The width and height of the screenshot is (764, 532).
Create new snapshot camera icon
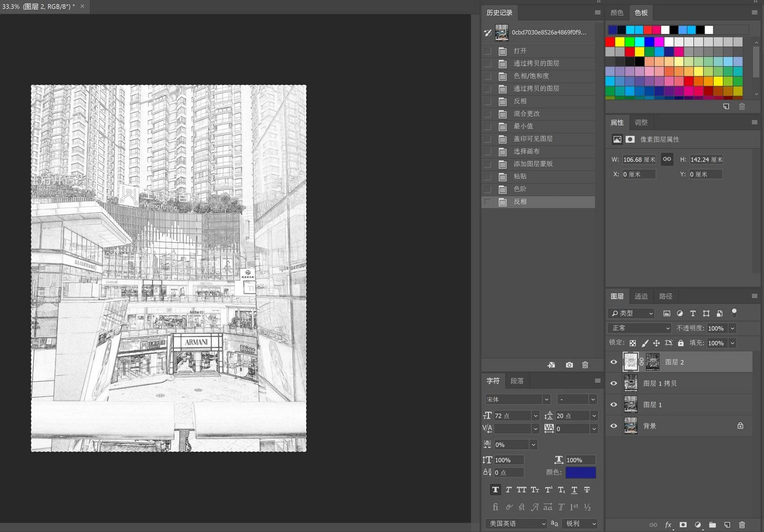[x=569, y=365]
